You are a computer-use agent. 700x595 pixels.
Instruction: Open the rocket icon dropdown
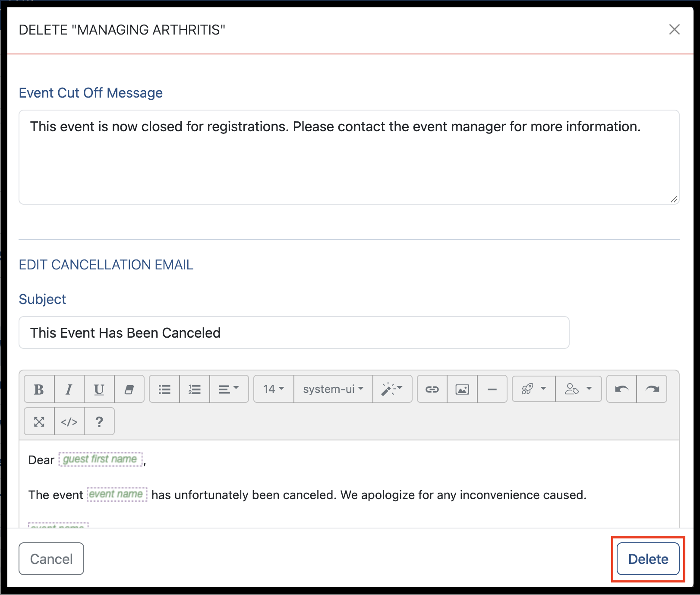point(534,389)
